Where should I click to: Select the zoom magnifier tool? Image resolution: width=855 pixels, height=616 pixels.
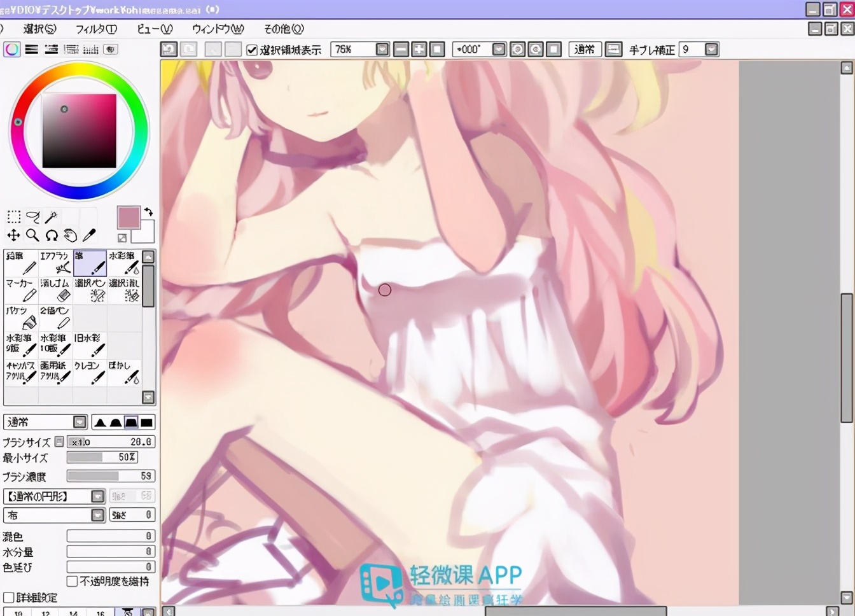[x=32, y=235]
